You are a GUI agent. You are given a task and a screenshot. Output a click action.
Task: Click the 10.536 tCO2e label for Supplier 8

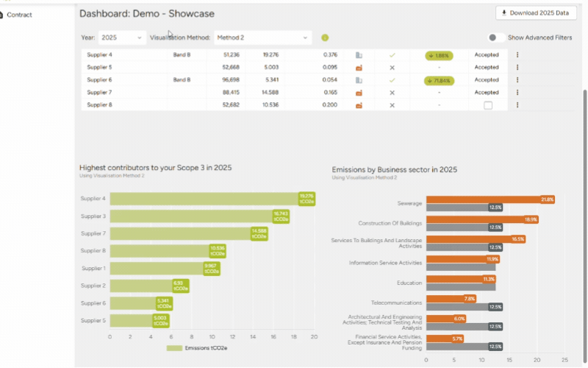[x=218, y=251]
